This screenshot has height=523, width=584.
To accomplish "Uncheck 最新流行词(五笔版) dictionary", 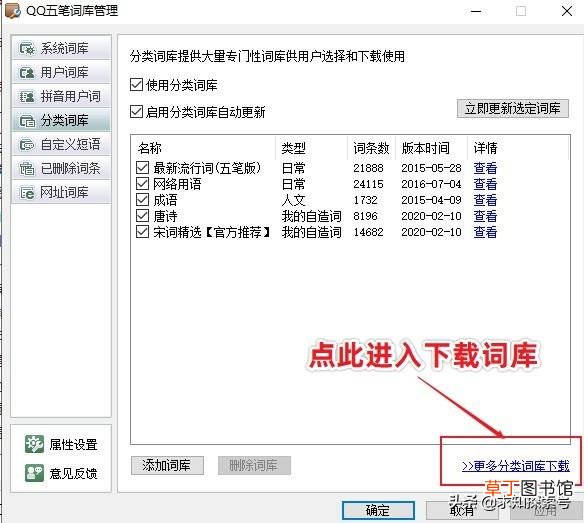I will (142, 168).
